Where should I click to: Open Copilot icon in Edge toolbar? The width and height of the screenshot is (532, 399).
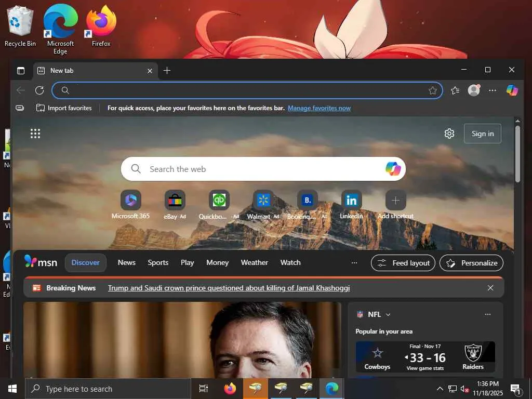(512, 90)
